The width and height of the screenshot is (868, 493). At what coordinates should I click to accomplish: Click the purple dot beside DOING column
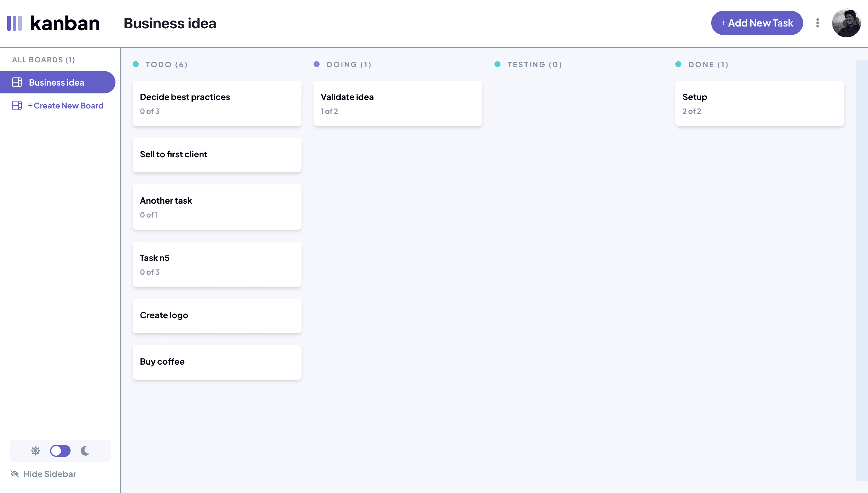tap(317, 64)
